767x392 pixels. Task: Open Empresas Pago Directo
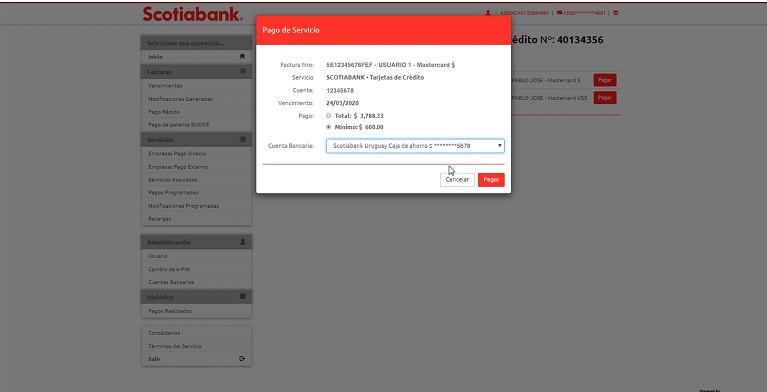pos(196,154)
